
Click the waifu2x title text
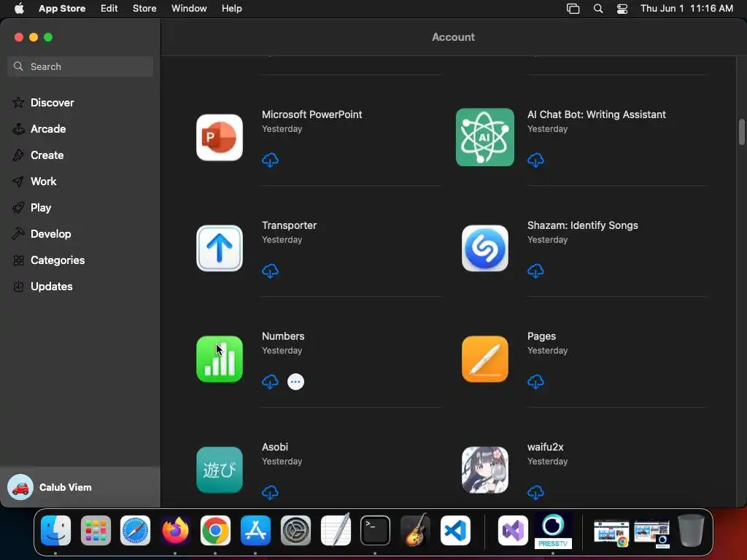pyautogui.click(x=546, y=447)
